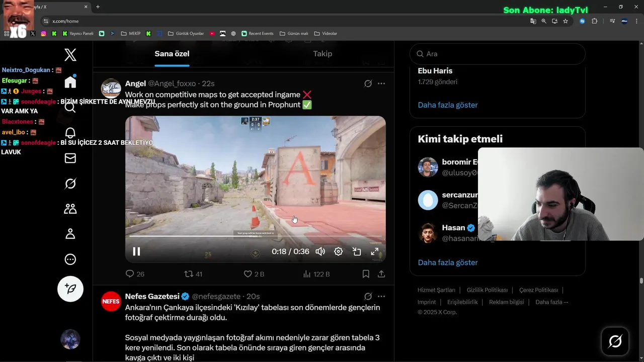Open Angel's profile avatar
The height and width of the screenshot is (362, 644).
coord(111,88)
